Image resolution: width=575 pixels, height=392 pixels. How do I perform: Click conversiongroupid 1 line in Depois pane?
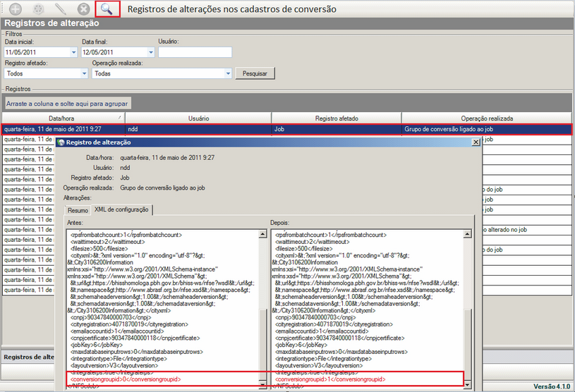coord(330,379)
